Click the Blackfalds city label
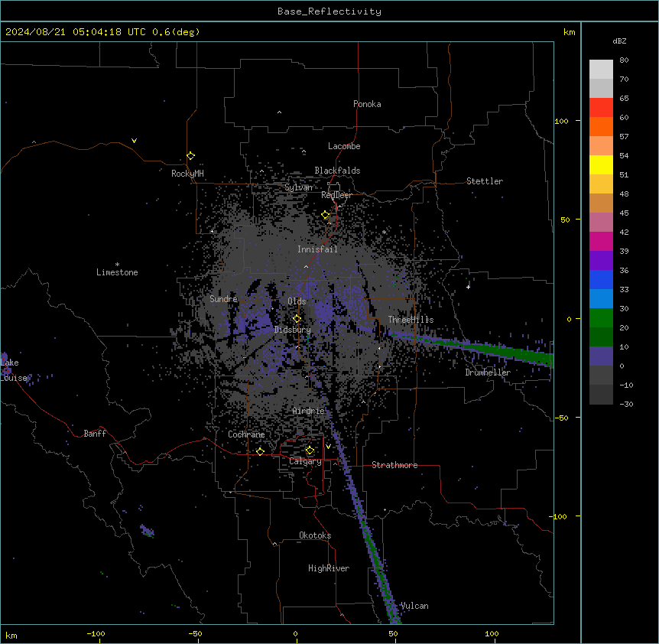 [337, 171]
